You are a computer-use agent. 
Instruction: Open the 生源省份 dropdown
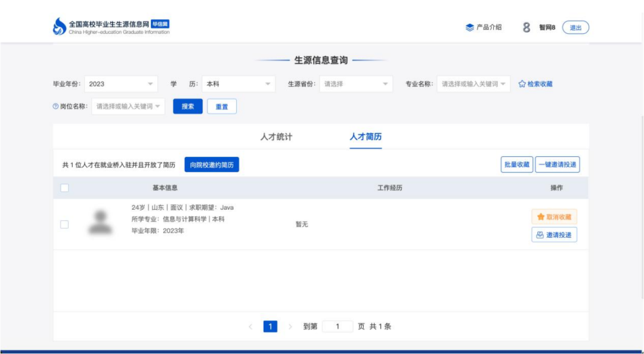click(356, 84)
